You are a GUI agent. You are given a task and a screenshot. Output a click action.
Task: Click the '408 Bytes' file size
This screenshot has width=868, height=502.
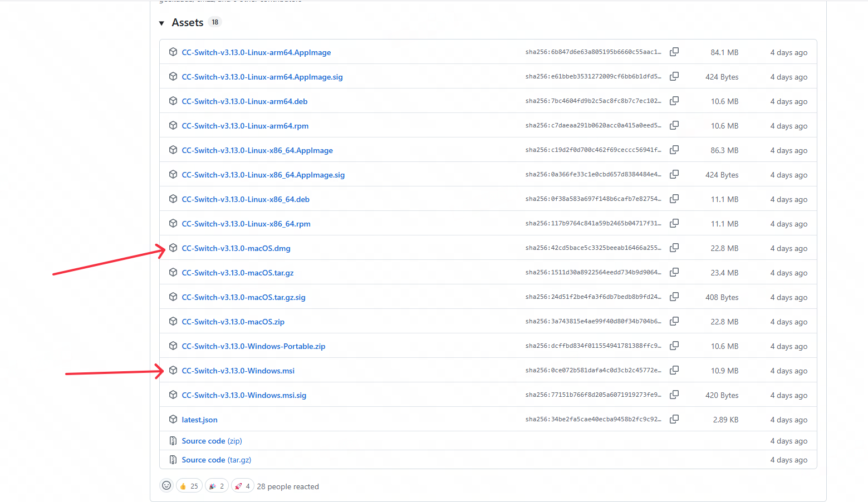[722, 297]
